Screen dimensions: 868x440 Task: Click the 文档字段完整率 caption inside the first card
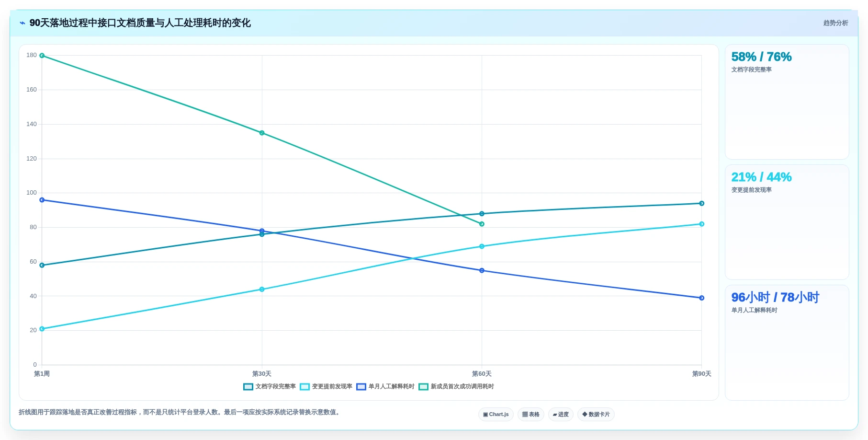tap(751, 69)
